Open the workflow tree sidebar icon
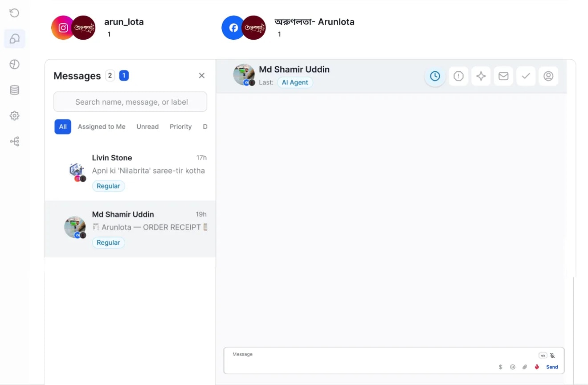The width and height of the screenshot is (588, 385). (14, 142)
